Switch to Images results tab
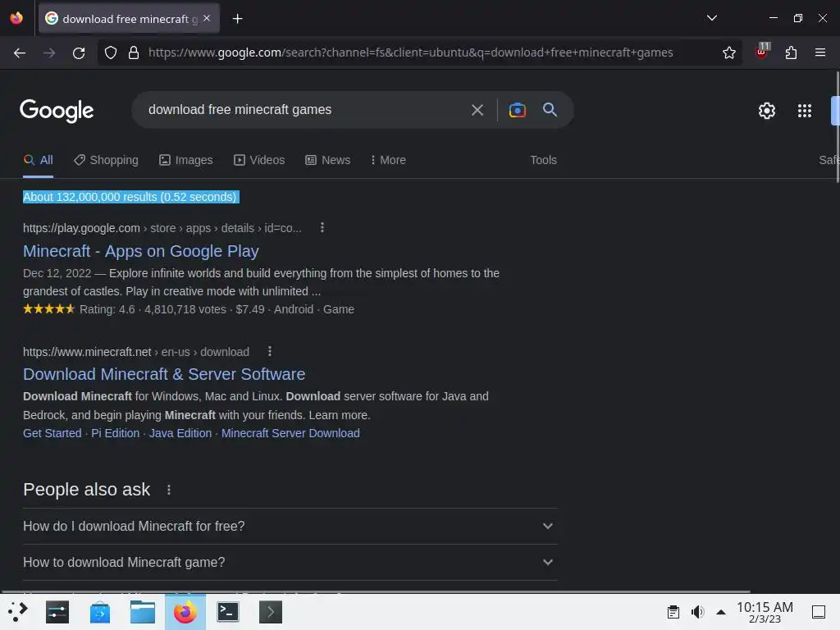 (x=186, y=160)
